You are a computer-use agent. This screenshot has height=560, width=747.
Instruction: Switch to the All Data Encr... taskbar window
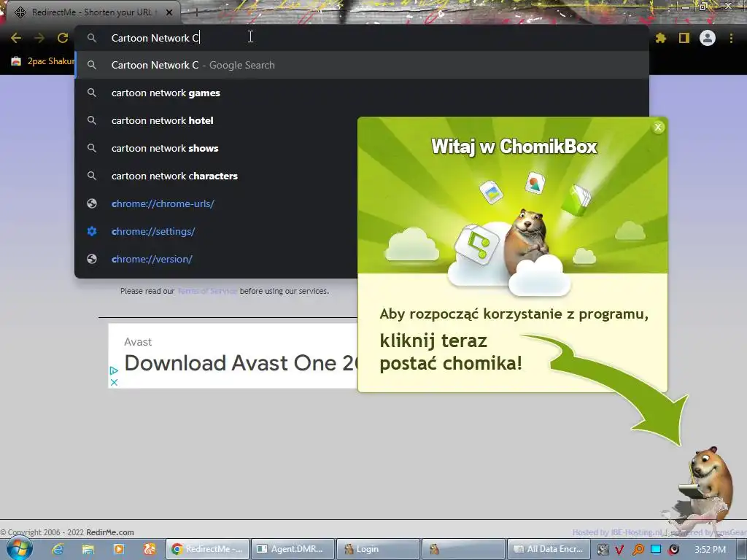(x=549, y=549)
